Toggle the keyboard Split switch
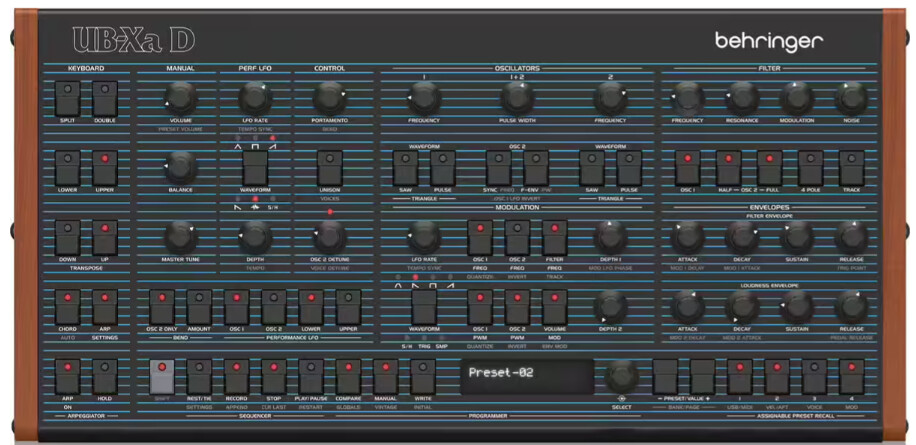916x445 pixels. pyautogui.click(x=67, y=100)
